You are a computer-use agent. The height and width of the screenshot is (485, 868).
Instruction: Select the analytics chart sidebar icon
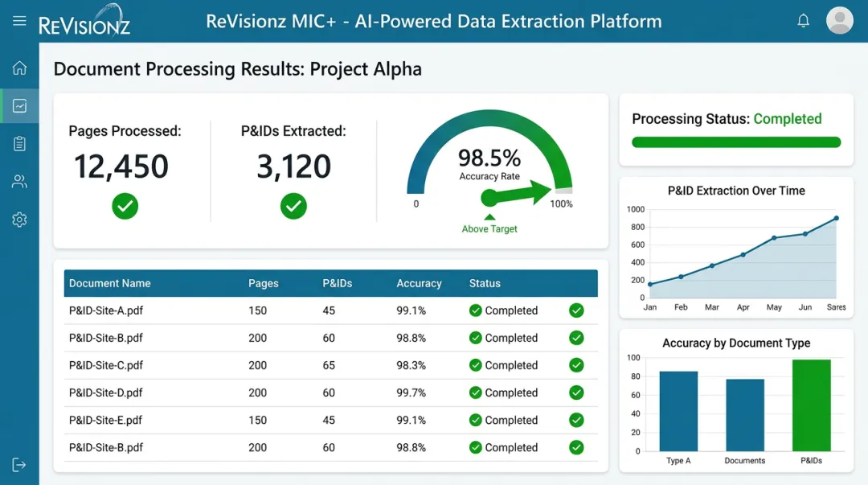coord(19,106)
